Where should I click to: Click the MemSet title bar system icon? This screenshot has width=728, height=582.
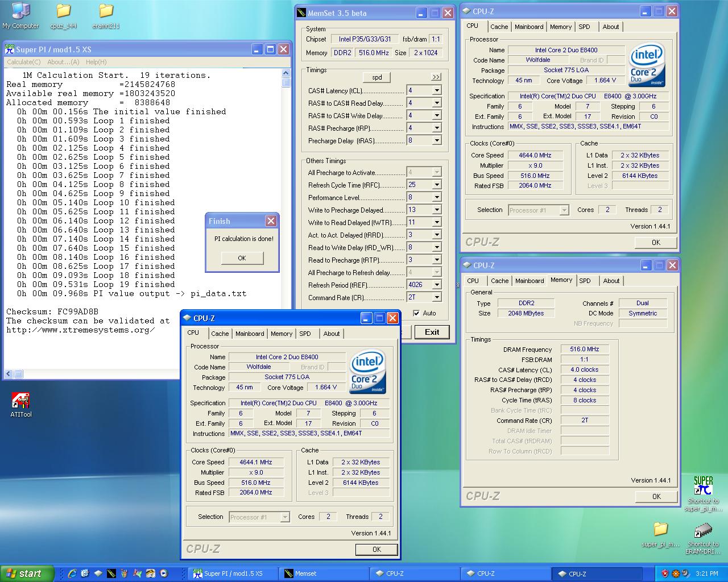tap(301, 13)
